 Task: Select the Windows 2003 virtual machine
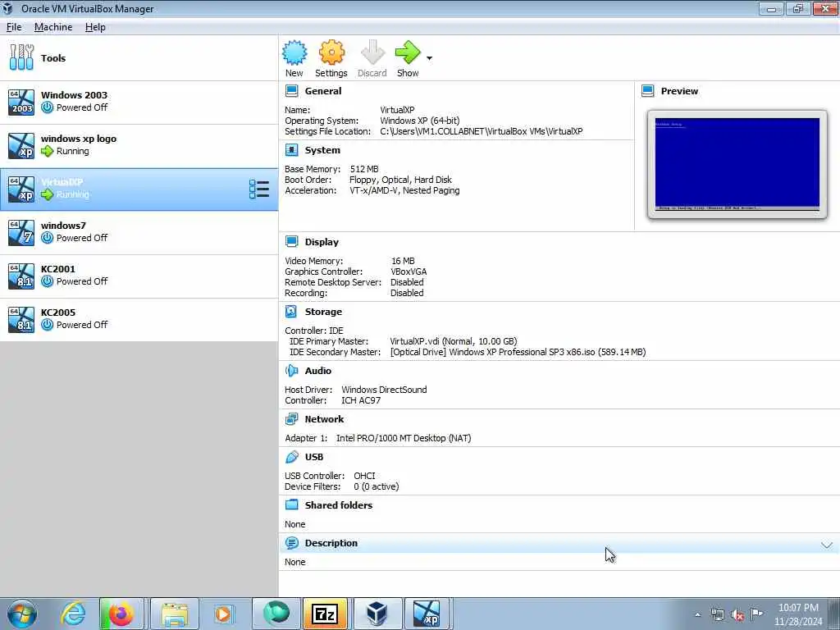point(139,102)
